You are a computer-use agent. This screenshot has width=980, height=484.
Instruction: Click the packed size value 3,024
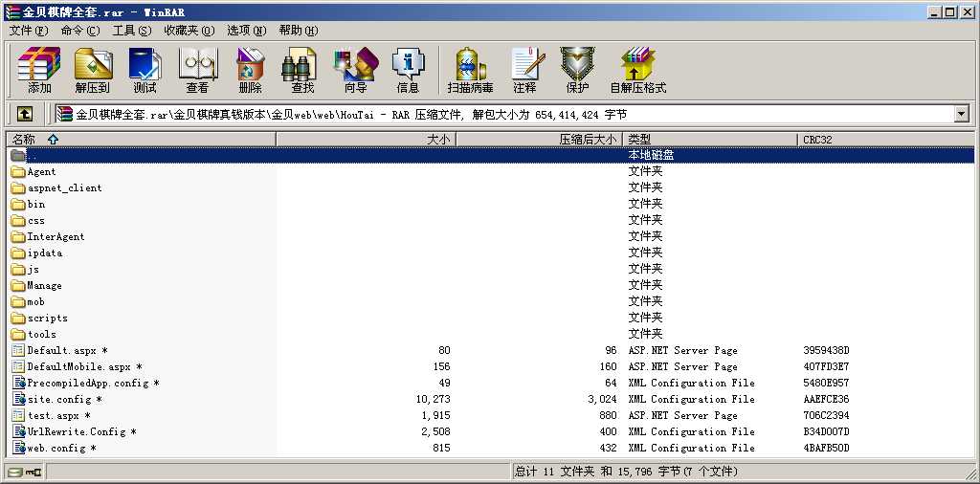(603, 399)
